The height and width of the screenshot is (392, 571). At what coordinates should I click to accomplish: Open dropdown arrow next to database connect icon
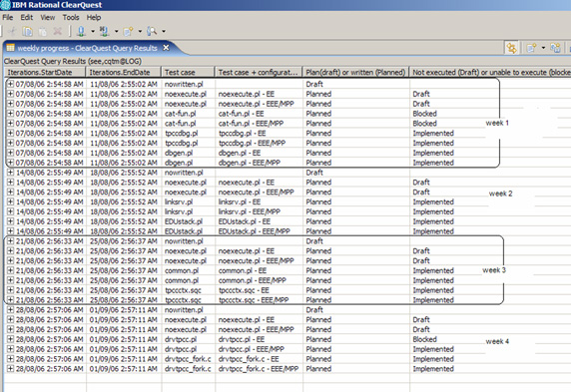(x=93, y=32)
